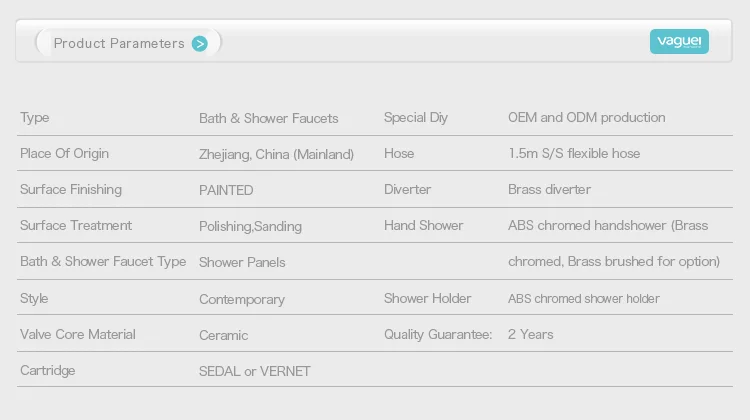The image size is (750, 420).
Task: Click the ABS chromed shower holder value
Action: coord(584,299)
